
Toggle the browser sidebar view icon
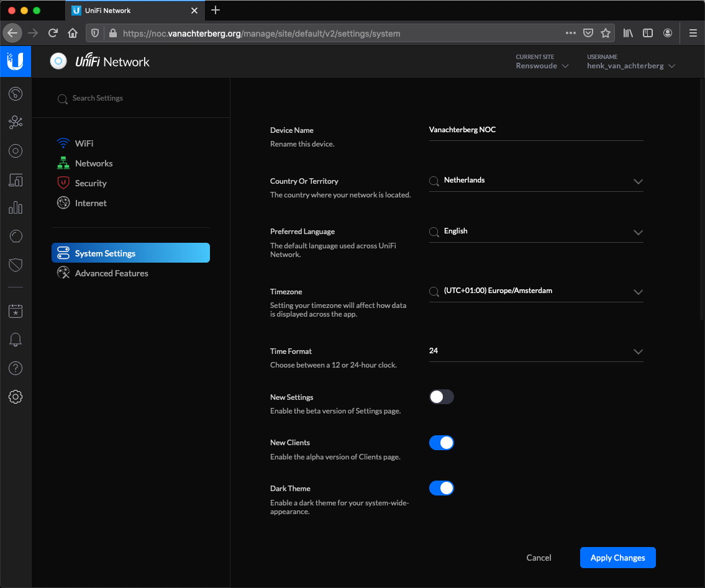pos(648,34)
